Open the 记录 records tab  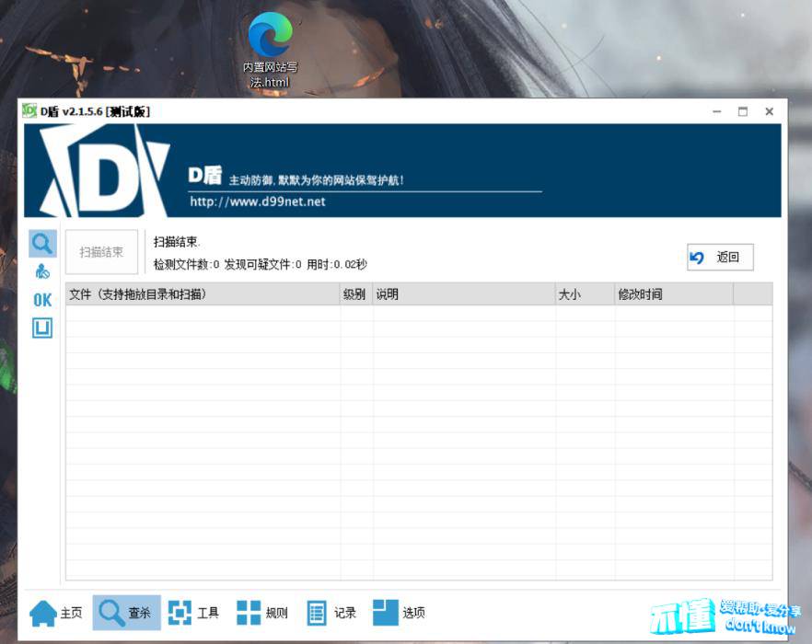click(331, 613)
